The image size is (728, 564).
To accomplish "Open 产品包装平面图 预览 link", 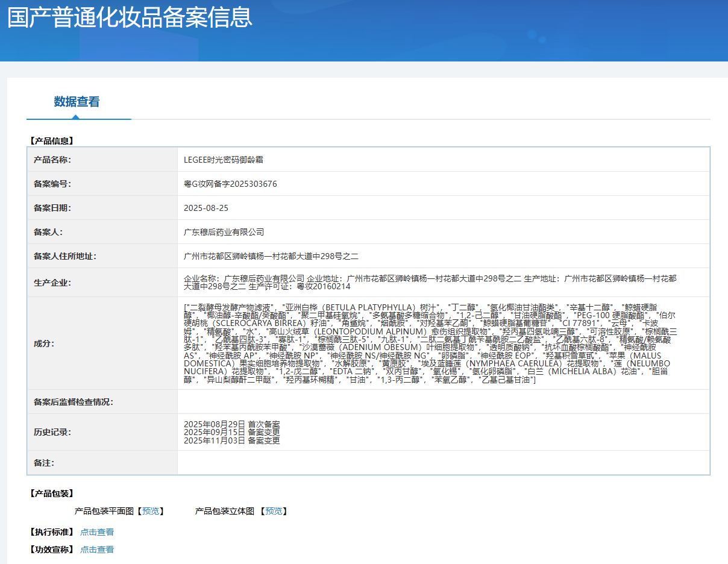I will click(x=151, y=511).
